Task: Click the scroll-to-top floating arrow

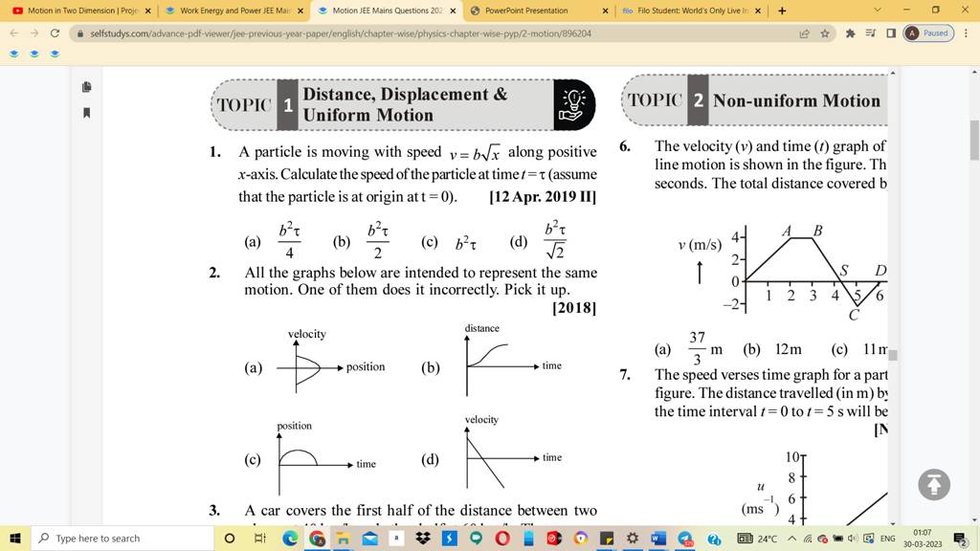Action: (933, 485)
